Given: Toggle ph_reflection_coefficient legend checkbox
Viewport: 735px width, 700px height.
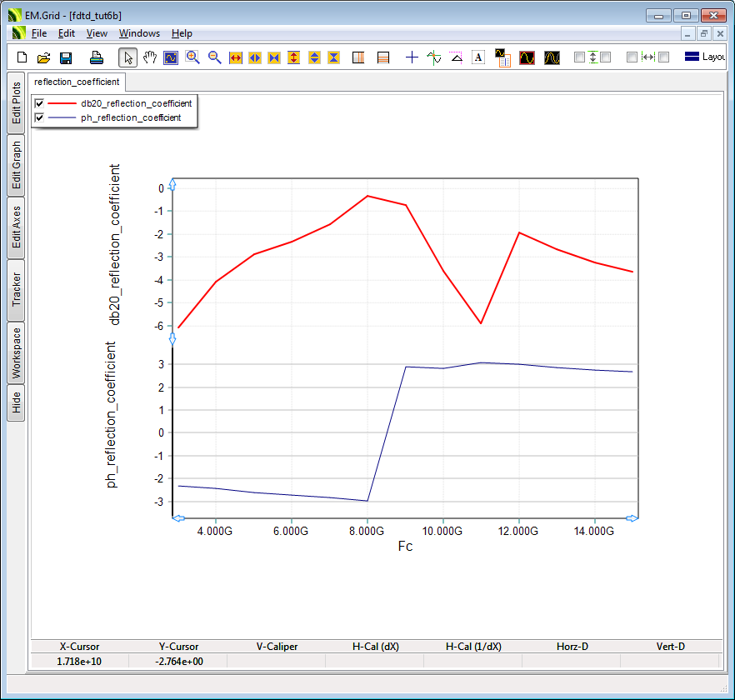Looking at the screenshot, I should tap(39, 117).
